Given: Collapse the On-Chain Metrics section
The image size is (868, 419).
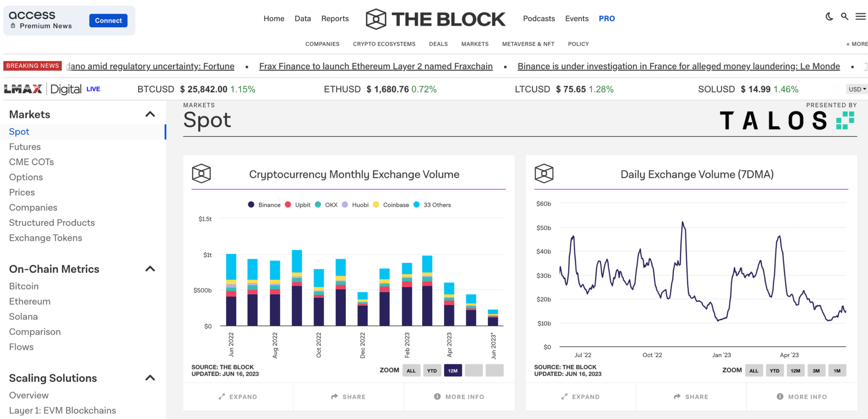Looking at the screenshot, I should 149,268.
